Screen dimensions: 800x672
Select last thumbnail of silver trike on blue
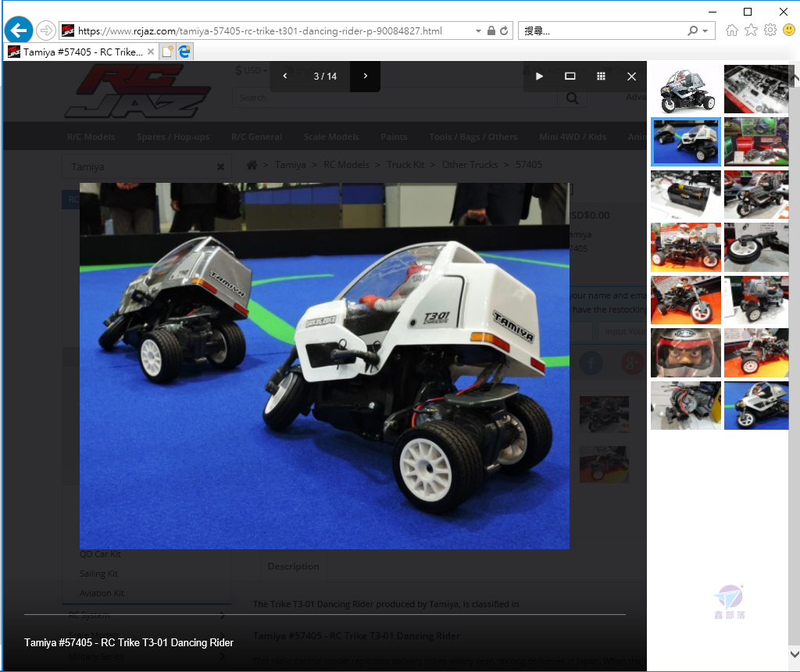[756, 405]
